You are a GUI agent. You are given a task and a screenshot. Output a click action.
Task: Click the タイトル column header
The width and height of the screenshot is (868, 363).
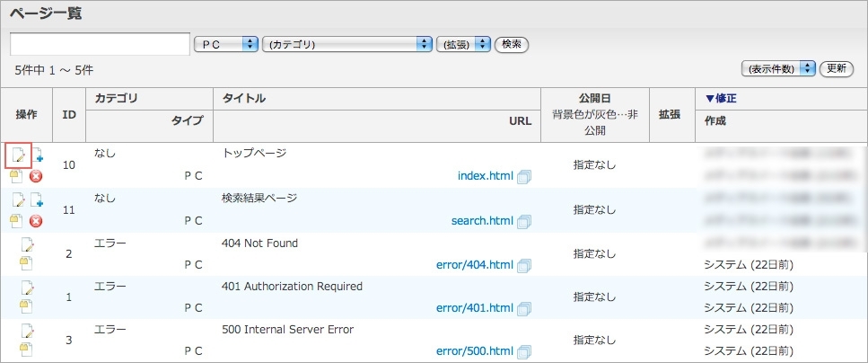point(243,99)
